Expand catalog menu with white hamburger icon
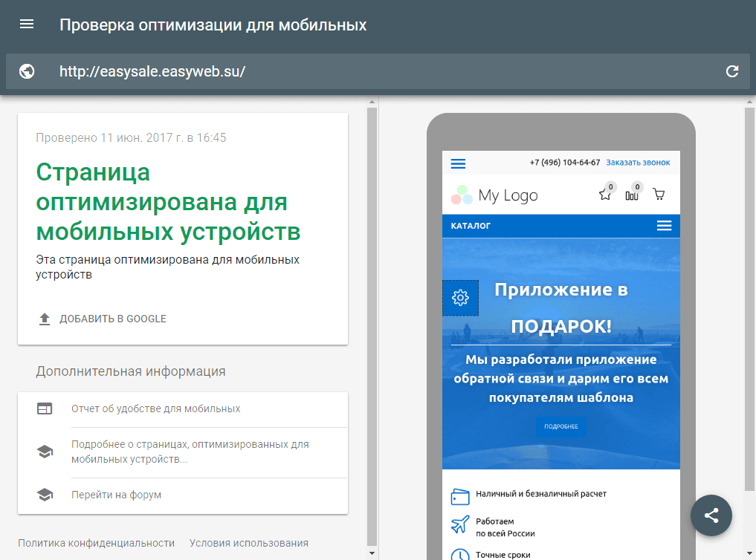 pyautogui.click(x=664, y=226)
